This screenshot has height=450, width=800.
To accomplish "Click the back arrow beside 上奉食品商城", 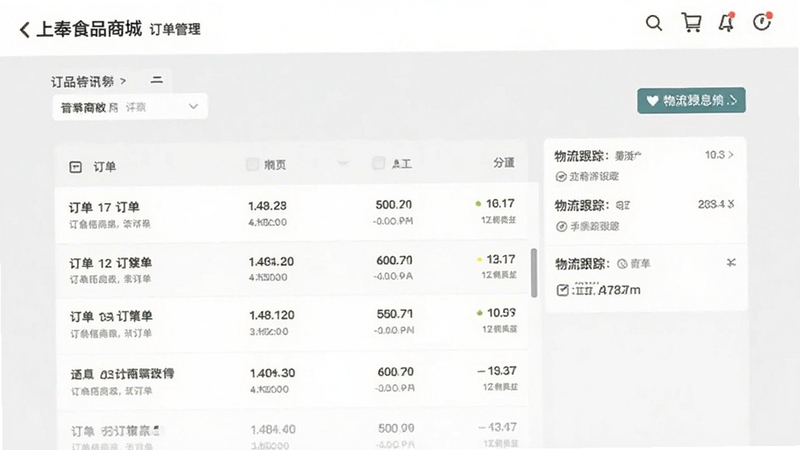I will click(x=24, y=30).
